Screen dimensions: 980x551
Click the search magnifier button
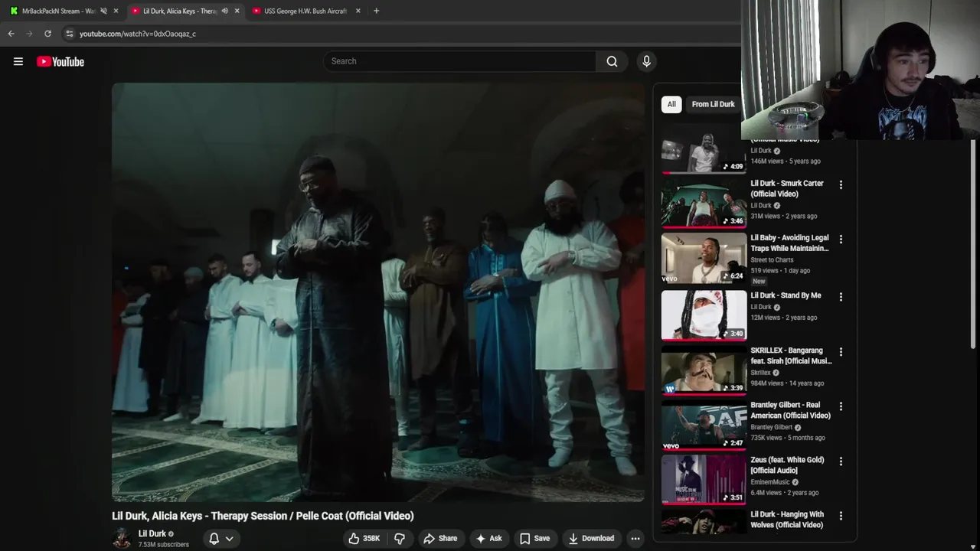pos(612,61)
